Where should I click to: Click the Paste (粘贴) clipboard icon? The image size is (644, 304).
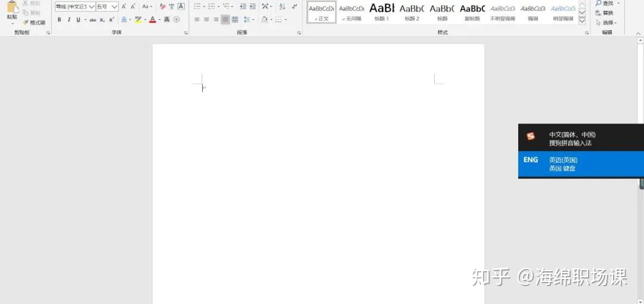coord(13,7)
